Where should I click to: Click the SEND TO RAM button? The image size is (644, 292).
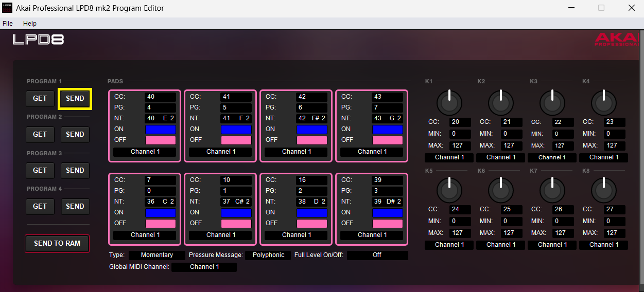pyautogui.click(x=57, y=244)
